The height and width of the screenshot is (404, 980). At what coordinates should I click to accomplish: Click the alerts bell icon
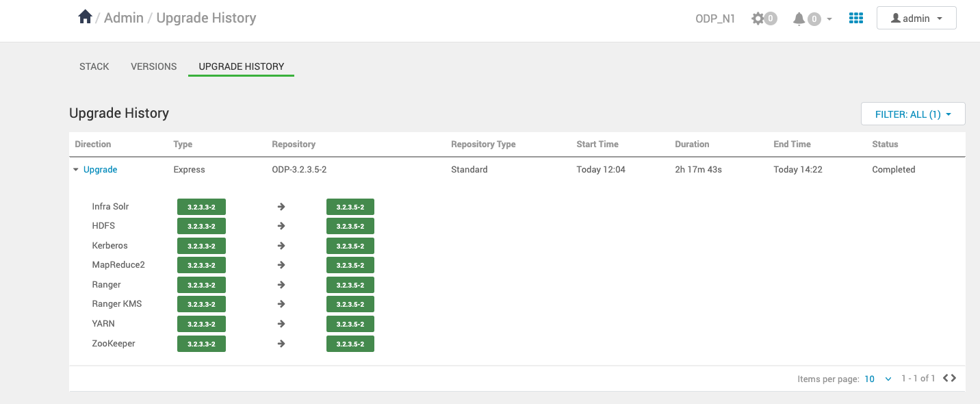(x=799, y=18)
